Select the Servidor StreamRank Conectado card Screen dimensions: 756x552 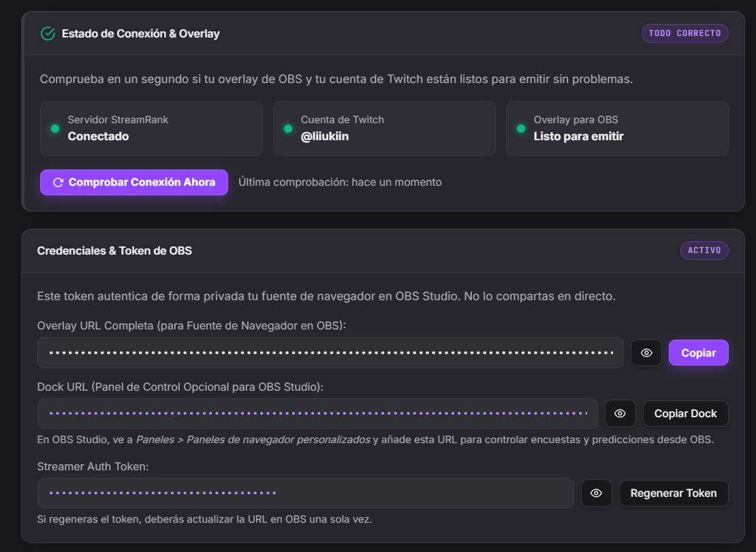(151, 129)
